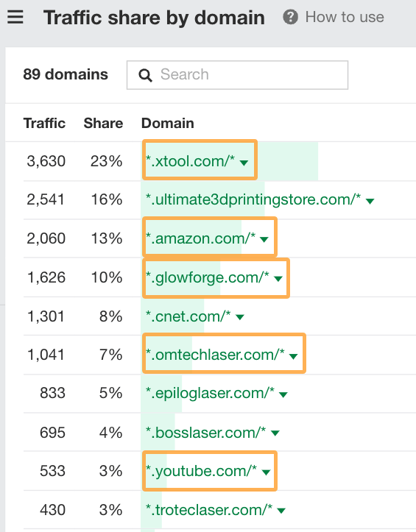Select the 2,060 traffic value
The height and width of the screenshot is (532, 416).
click(46, 238)
